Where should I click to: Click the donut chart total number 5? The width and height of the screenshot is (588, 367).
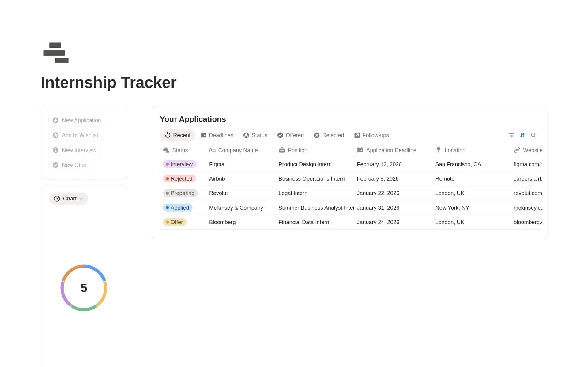pyautogui.click(x=84, y=288)
